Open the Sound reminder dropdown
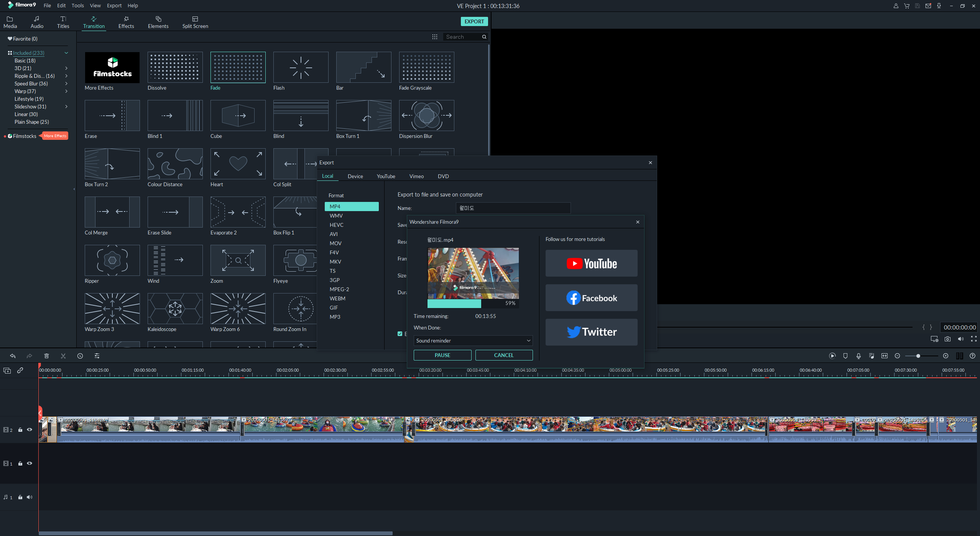 [x=473, y=341]
